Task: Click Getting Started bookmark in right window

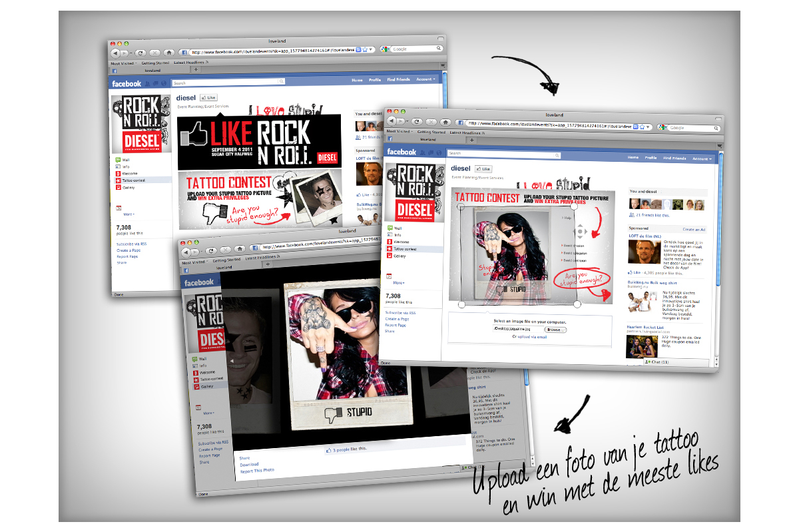Action: [x=431, y=133]
